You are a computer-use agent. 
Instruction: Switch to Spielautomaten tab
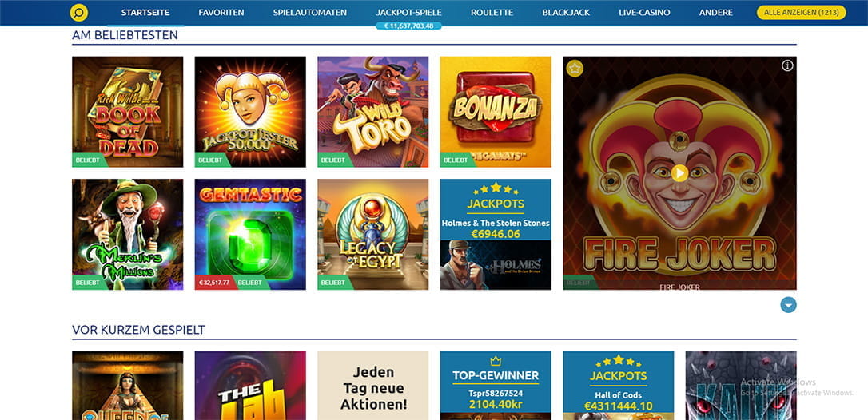310,12
